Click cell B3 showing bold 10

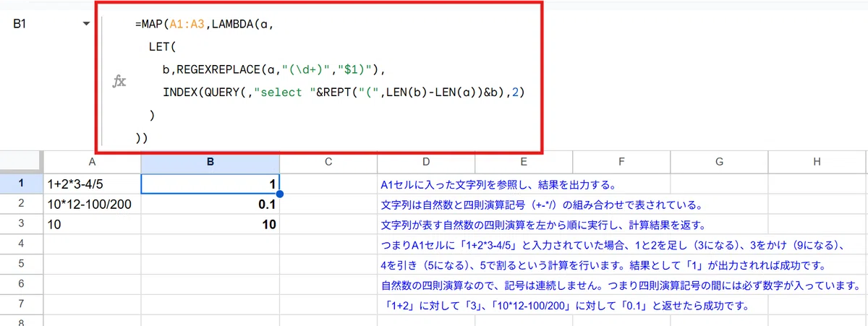pos(210,225)
